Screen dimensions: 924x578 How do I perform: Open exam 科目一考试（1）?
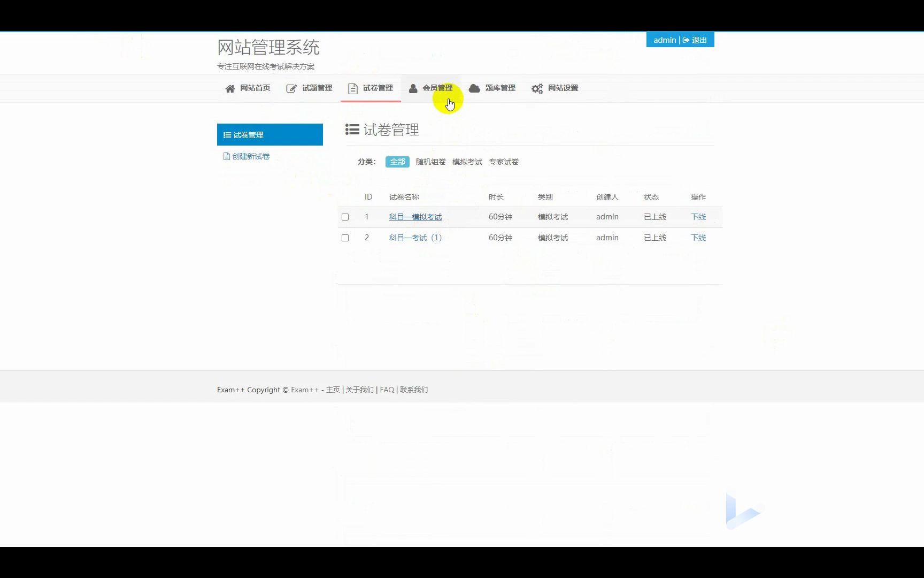[x=415, y=238]
